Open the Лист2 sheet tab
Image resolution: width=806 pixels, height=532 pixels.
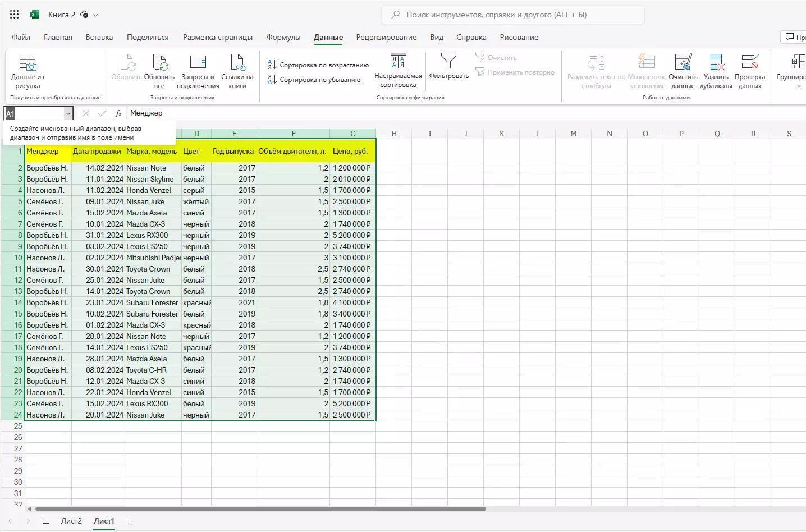click(71, 521)
